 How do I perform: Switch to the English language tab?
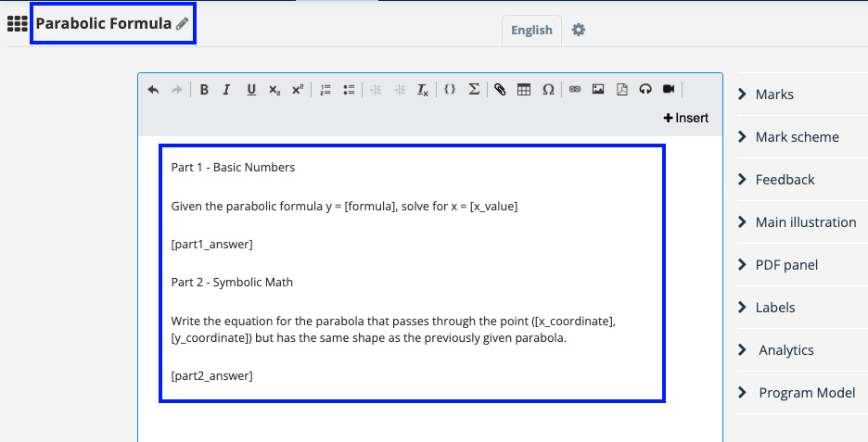[x=531, y=30]
